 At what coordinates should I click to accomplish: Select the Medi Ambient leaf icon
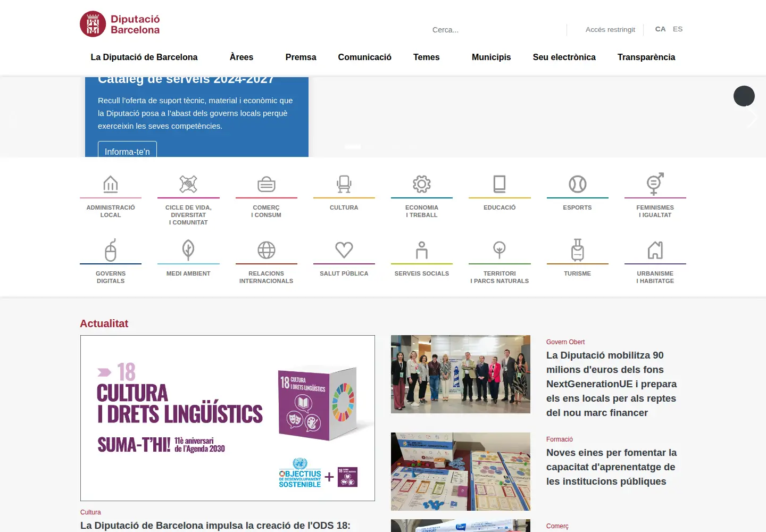pyautogui.click(x=188, y=250)
